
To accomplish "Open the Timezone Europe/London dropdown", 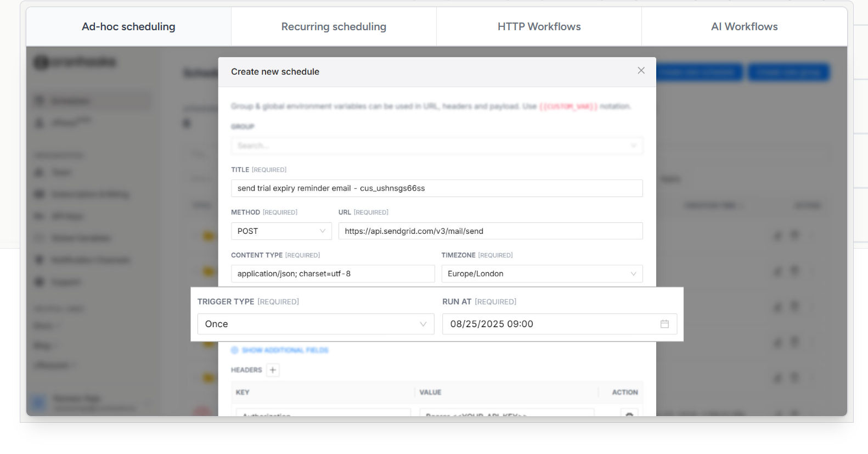I will (x=542, y=274).
